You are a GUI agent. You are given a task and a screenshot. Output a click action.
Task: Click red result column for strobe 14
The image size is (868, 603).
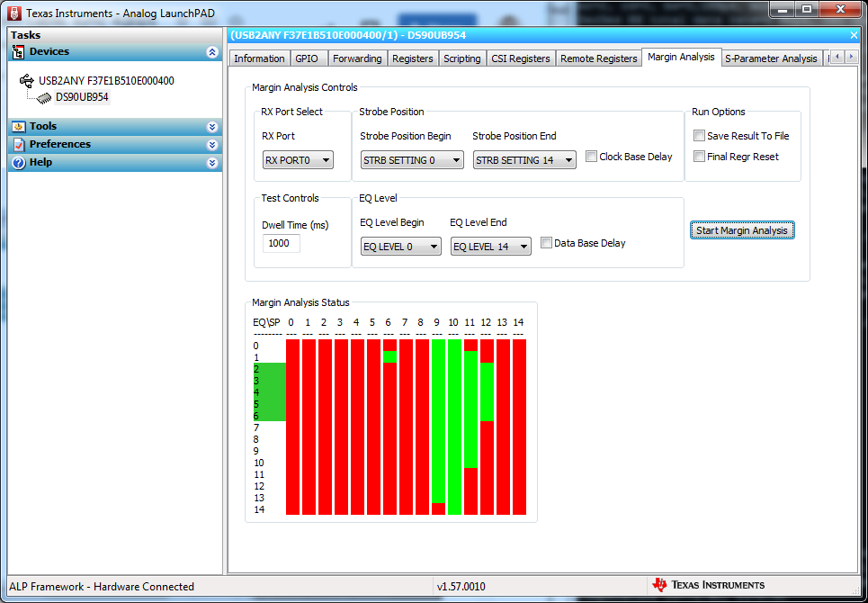tap(519, 427)
